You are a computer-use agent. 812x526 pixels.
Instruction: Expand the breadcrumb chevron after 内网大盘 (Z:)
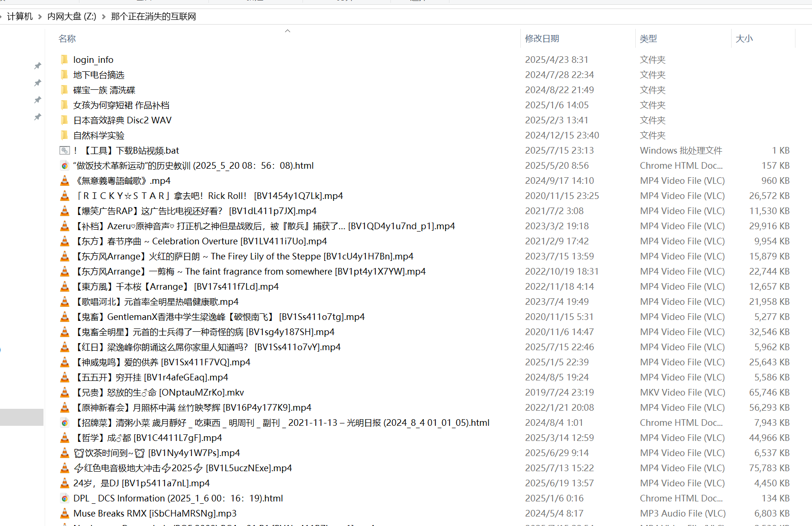104,17
